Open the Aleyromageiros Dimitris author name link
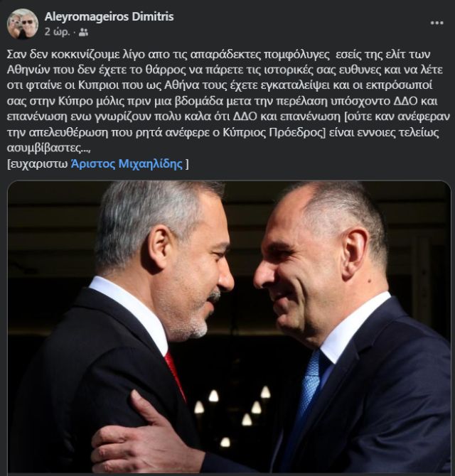Image resolution: width=455 pixels, height=476 pixels. [109, 17]
